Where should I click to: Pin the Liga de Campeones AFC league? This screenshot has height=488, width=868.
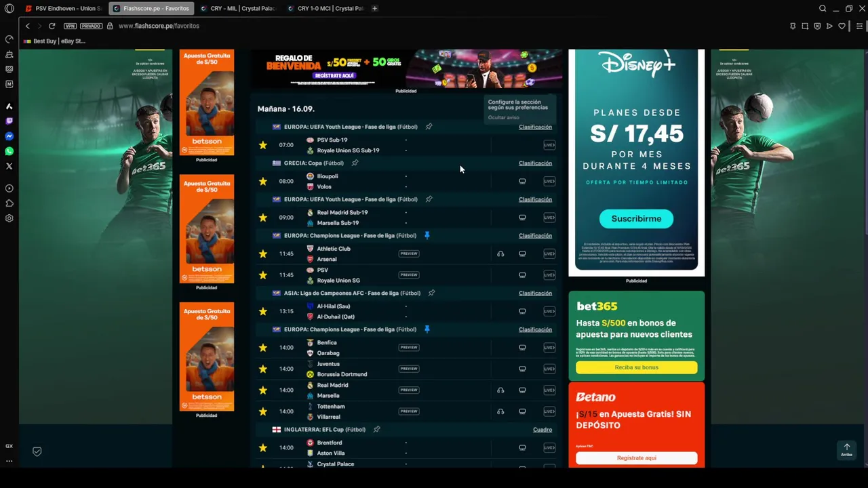point(431,293)
